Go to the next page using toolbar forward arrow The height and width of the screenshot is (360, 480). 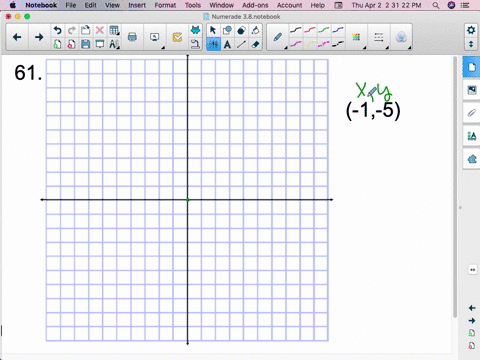point(39,37)
